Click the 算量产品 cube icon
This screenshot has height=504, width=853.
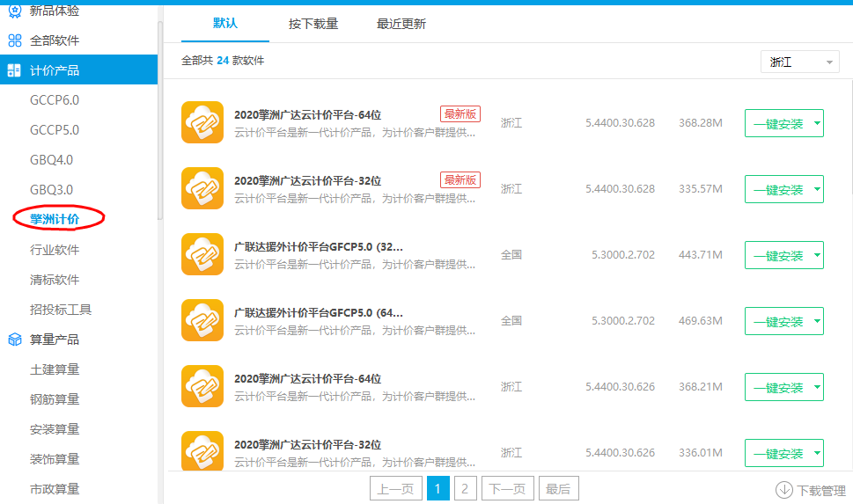(15, 340)
